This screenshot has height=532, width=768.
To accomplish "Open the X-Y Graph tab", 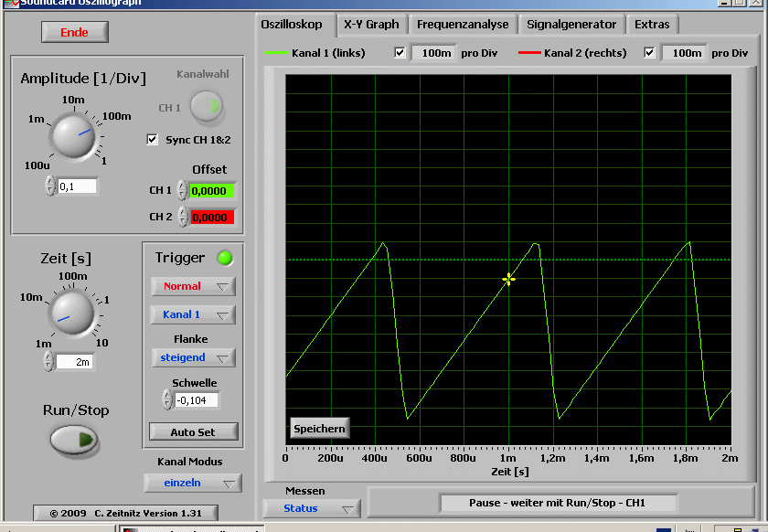I will click(x=371, y=25).
